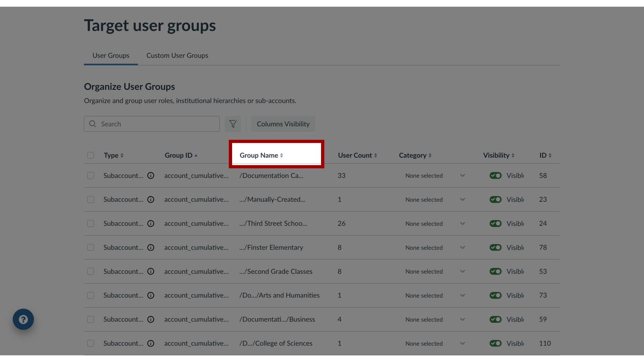Click info icon in Manually-Created row

point(151,199)
